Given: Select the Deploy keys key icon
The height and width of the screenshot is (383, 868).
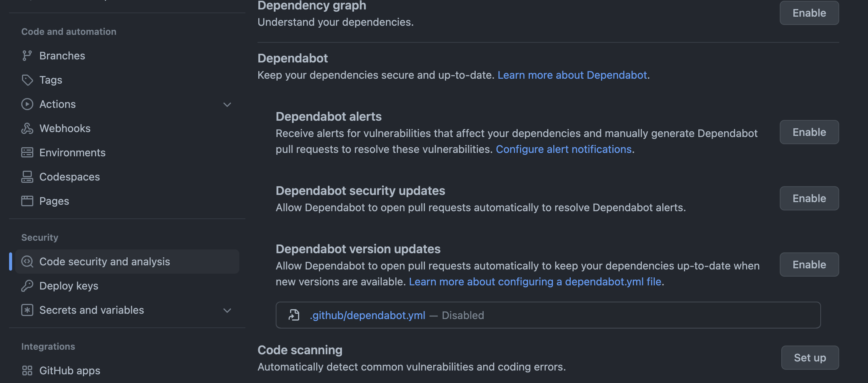Looking at the screenshot, I should 27,286.
